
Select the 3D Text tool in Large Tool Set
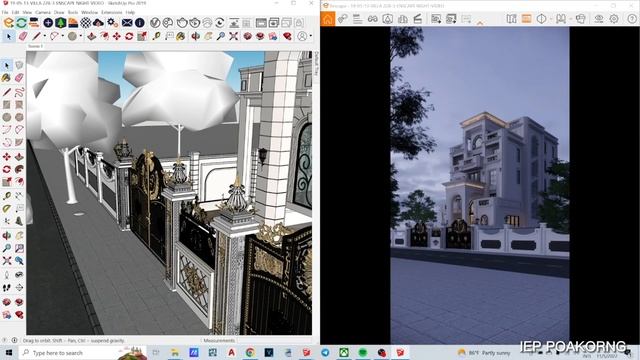click(19, 221)
